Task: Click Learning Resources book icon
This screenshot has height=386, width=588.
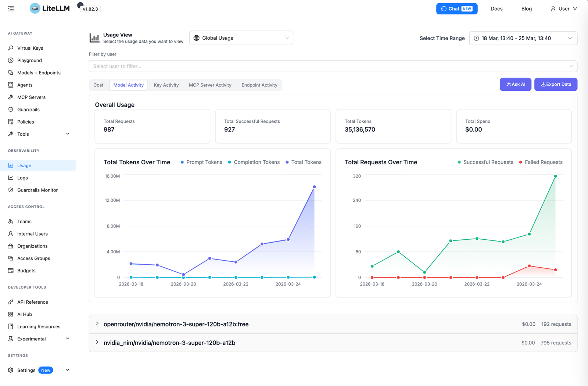Action: coord(11,326)
